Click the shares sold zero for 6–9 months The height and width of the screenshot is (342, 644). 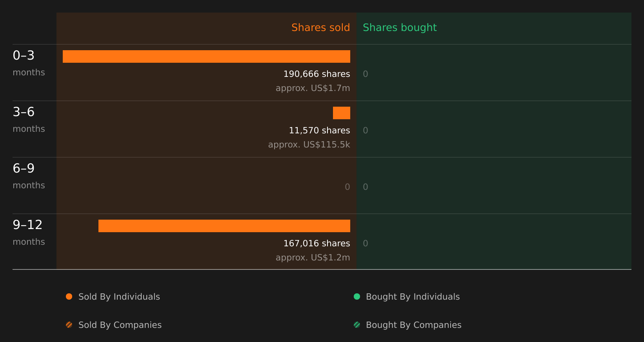tap(347, 187)
